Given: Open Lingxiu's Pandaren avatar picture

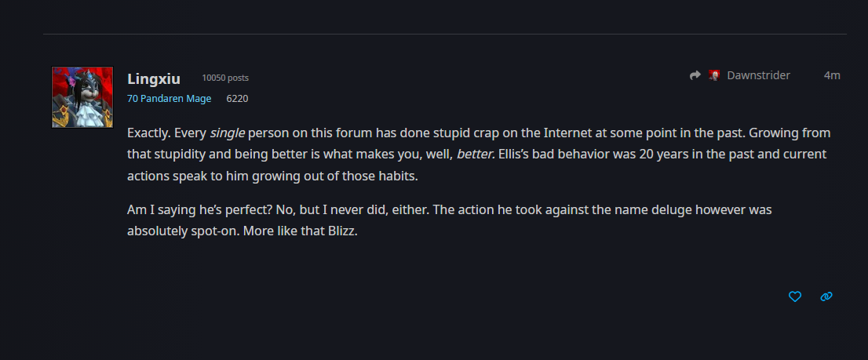Looking at the screenshot, I should click(82, 97).
